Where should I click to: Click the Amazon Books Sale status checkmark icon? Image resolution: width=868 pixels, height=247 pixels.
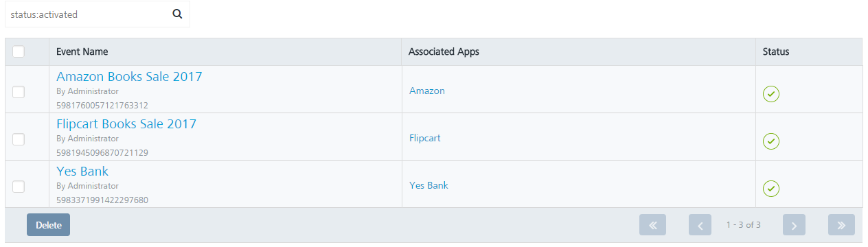pyautogui.click(x=771, y=95)
